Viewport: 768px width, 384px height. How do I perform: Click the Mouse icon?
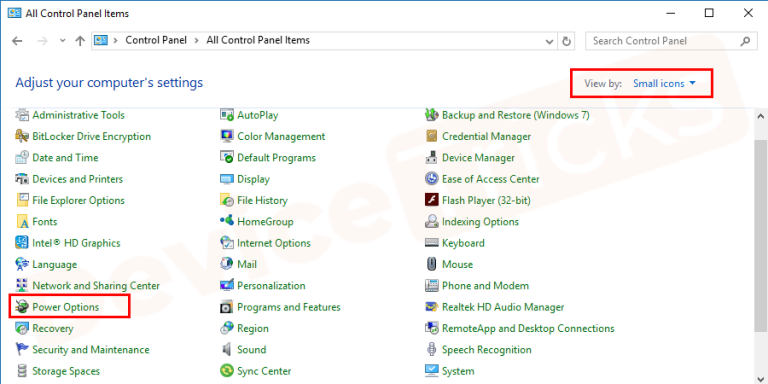432,264
